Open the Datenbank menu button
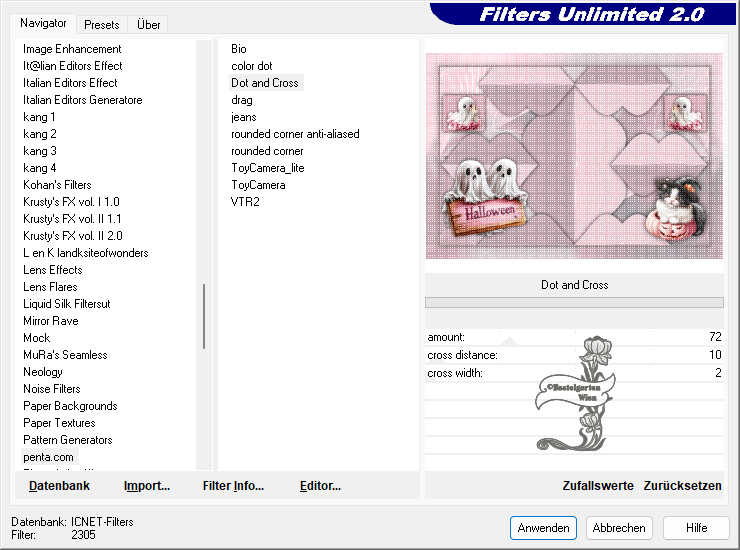This screenshot has width=740, height=550. (x=59, y=486)
